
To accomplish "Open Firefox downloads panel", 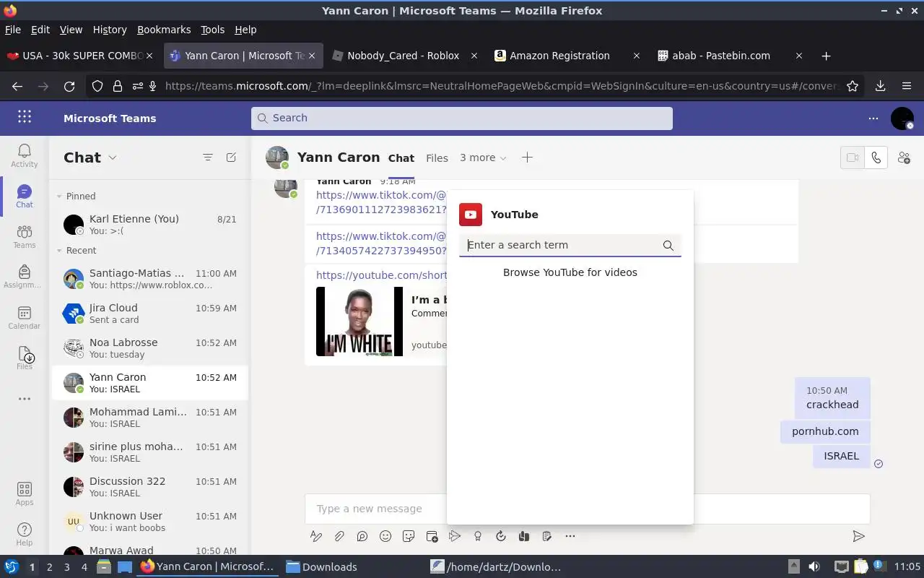I will pos(880,86).
